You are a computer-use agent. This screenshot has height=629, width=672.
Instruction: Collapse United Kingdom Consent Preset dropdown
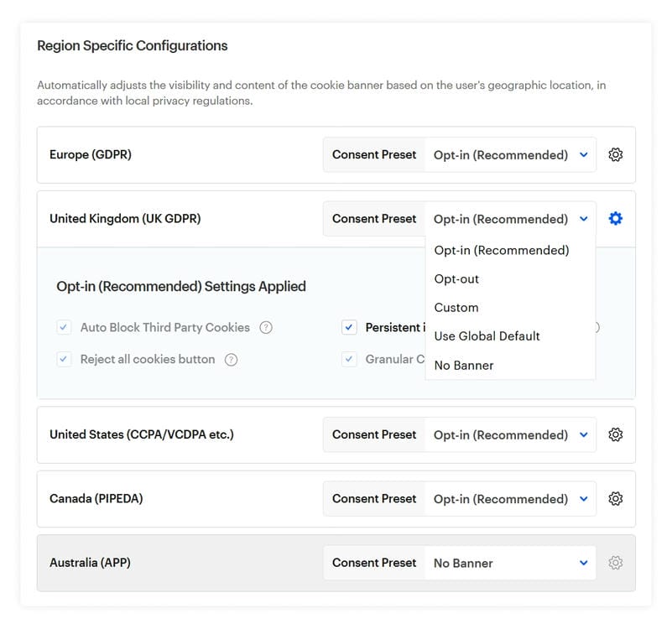(510, 219)
